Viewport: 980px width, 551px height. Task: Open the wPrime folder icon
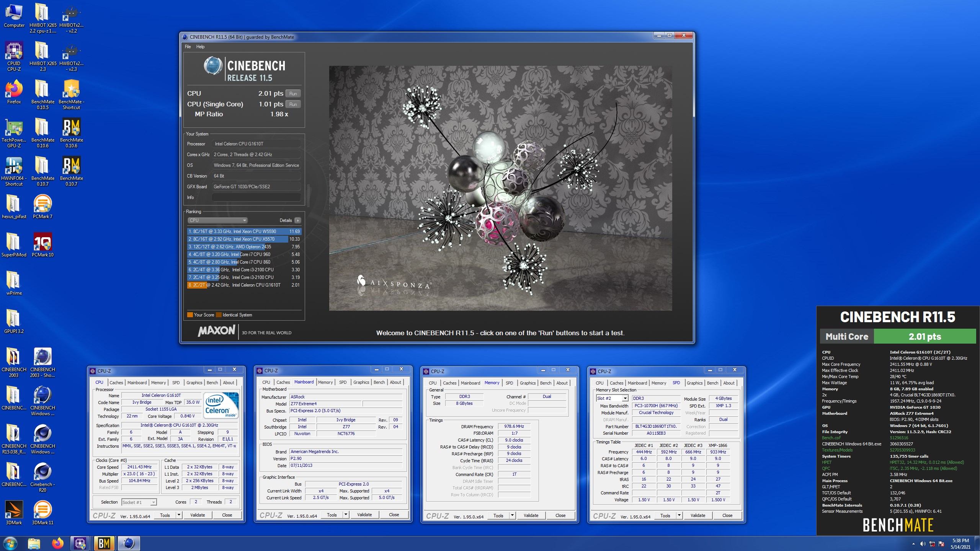tap(14, 283)
